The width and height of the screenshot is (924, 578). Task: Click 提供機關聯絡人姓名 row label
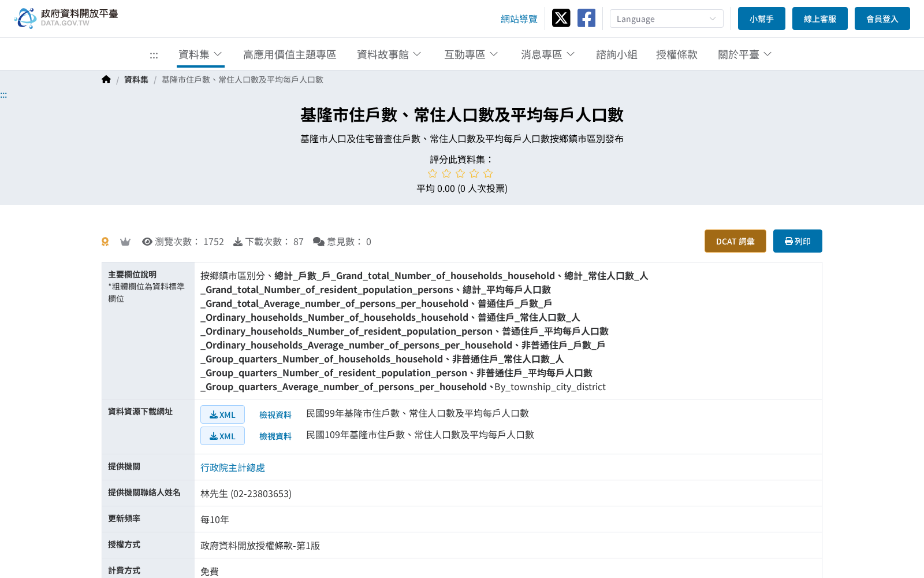click(x=144, y=492)
